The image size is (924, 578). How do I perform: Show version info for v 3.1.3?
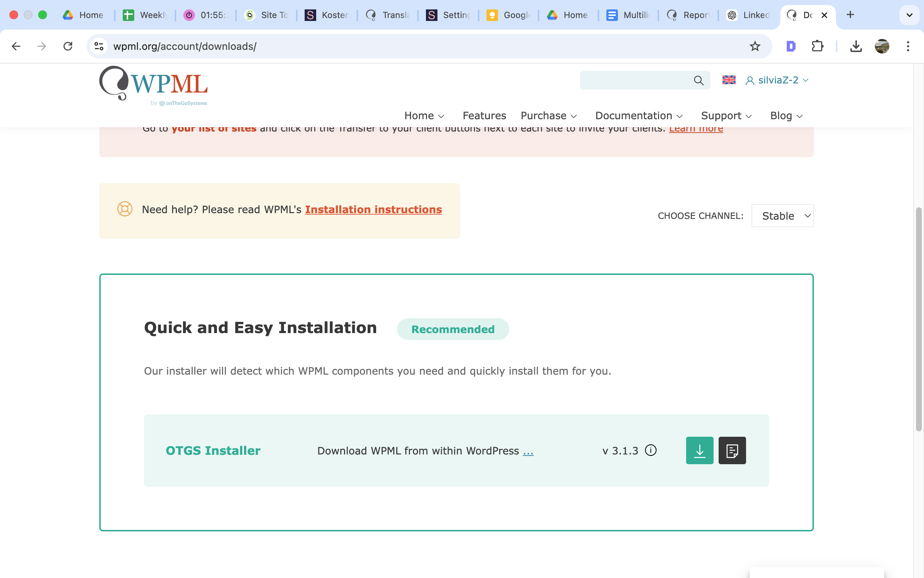(651, 450)
